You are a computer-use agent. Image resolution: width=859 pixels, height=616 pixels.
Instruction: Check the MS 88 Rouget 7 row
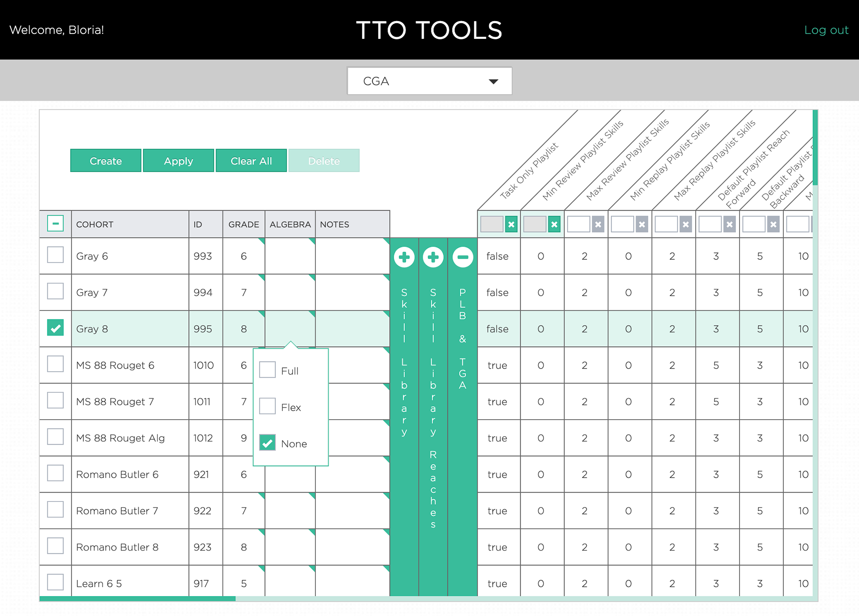coord(55,400)
